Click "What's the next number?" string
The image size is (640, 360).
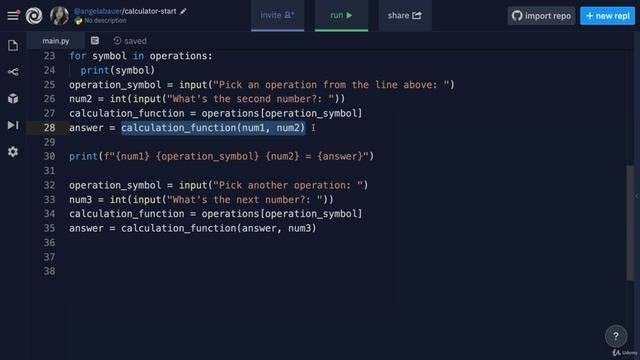coord(245,200)
